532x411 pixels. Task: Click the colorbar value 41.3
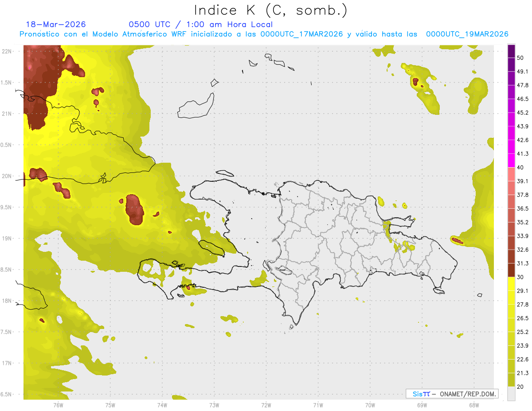coord(523,154)
